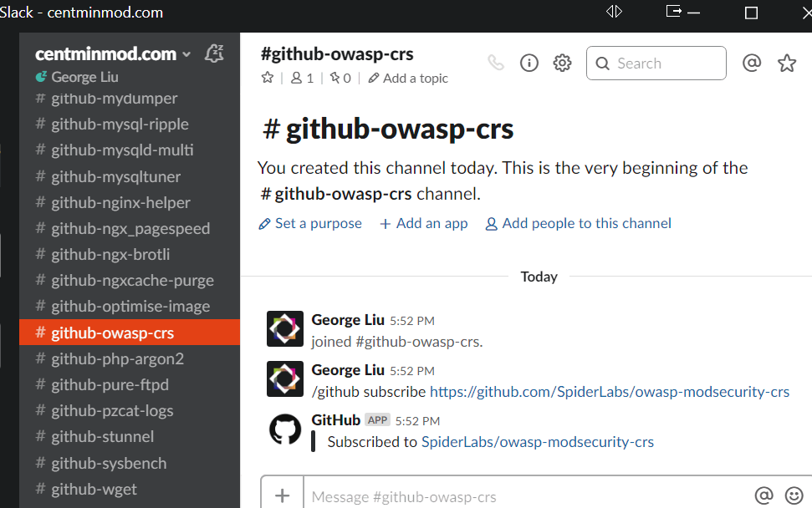Open the centminmod.com workspace menu
This screenshot has width=812, height=508.
113,53
